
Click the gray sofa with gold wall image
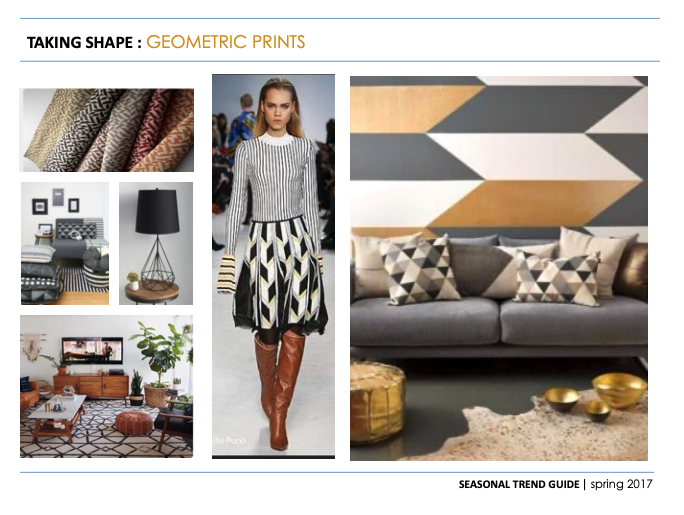click(x=499, y=268)
